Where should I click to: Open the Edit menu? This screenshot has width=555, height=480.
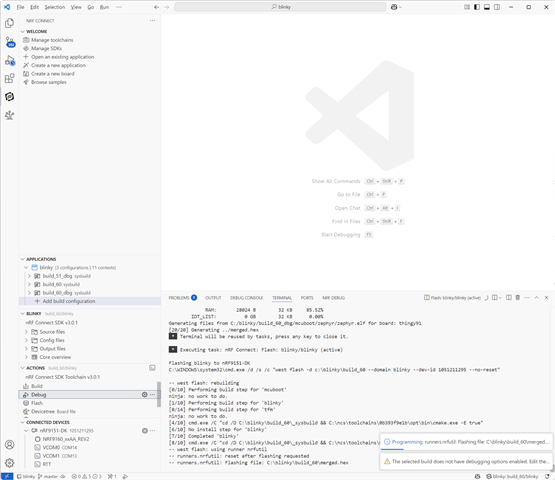[34, 7]
